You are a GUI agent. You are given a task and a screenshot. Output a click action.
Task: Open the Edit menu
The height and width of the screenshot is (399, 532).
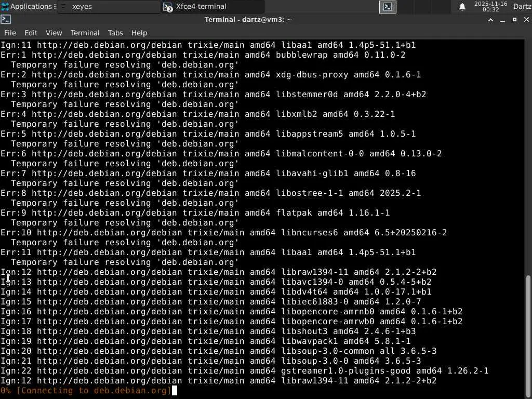point(31,33)
